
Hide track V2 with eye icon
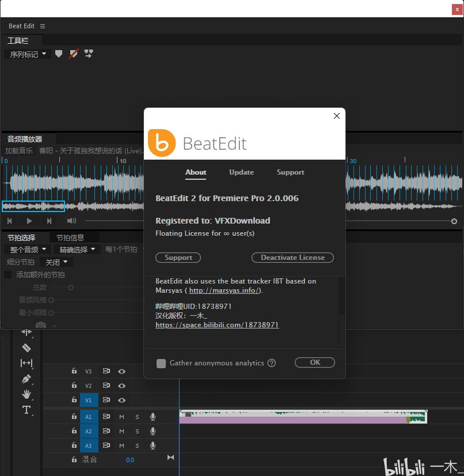tap(122, 386)
